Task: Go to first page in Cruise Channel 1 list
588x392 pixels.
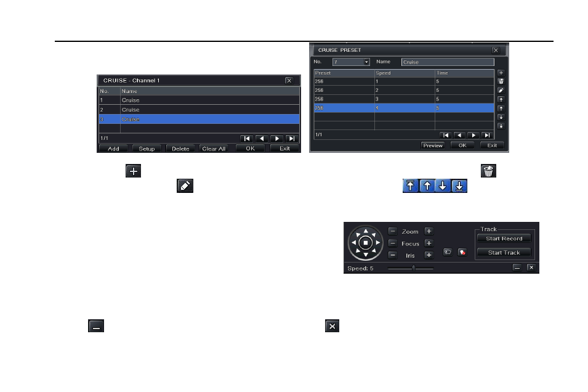Action: point(247,139)
